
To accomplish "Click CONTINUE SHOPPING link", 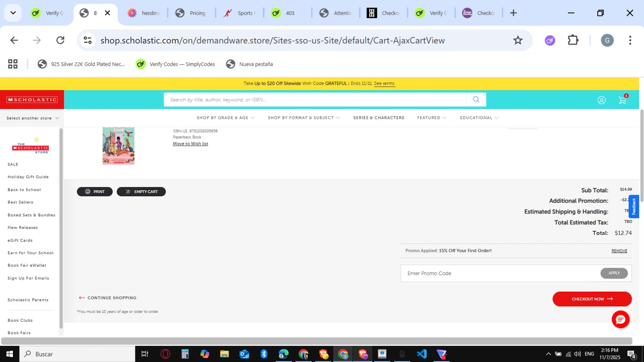I will 108,298.
